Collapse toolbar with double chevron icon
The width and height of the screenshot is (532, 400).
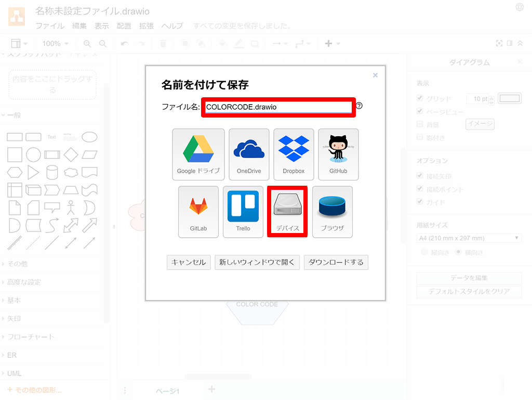tap(520, 43)
